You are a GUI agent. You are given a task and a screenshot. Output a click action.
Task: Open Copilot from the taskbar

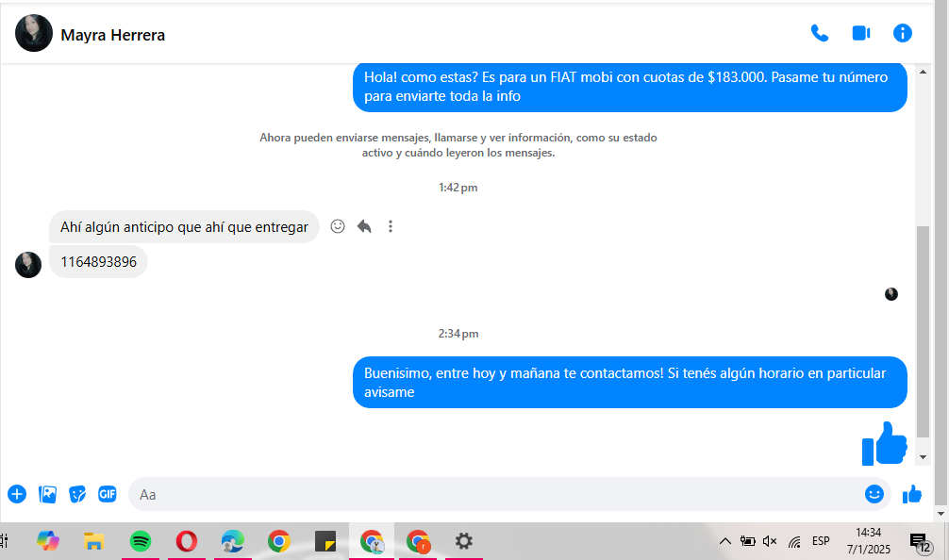coord(48,540)
